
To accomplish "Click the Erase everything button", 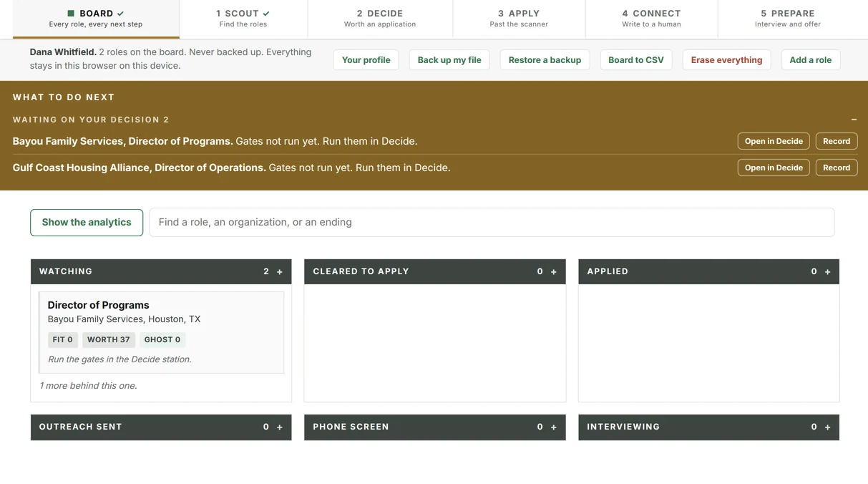I will [x=726, y=60].
